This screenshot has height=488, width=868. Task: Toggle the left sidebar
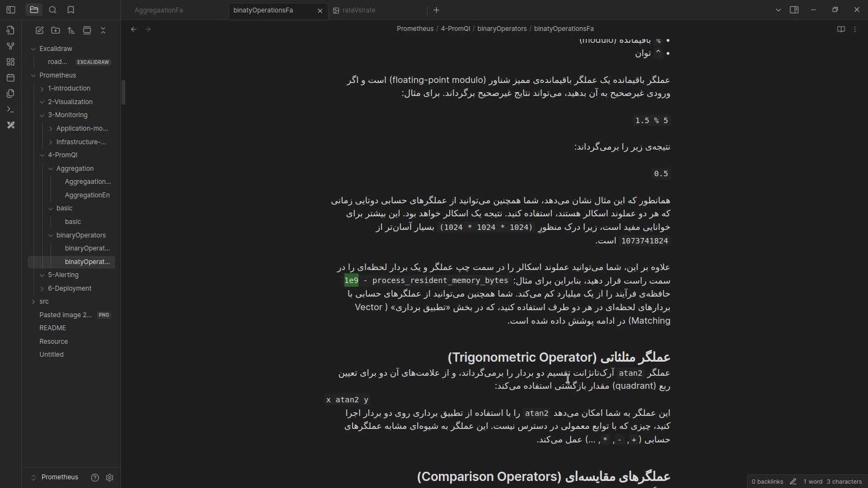(x=11, y=10)
